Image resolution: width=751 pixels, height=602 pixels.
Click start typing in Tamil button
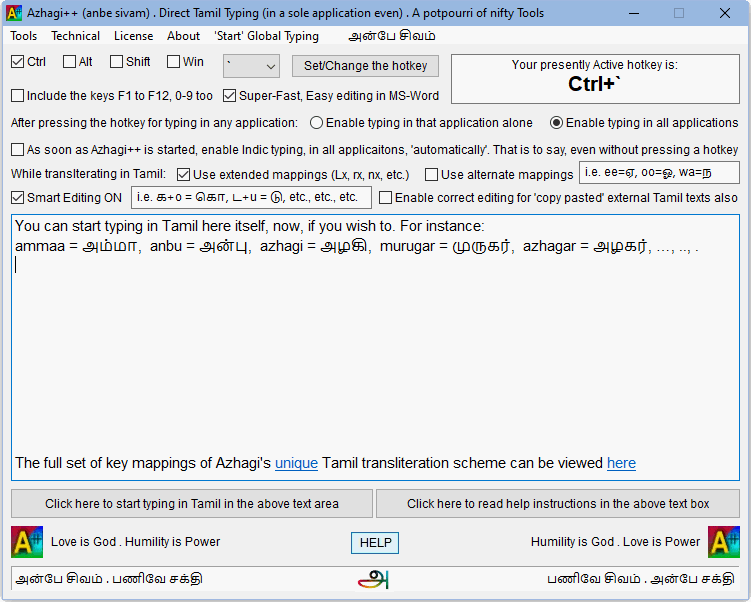(x=192, y=504)
